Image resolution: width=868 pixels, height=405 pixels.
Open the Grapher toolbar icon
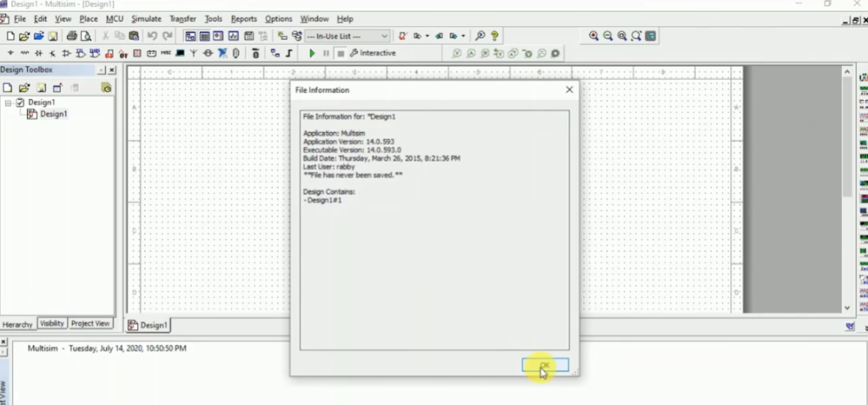tap(233, 36)
